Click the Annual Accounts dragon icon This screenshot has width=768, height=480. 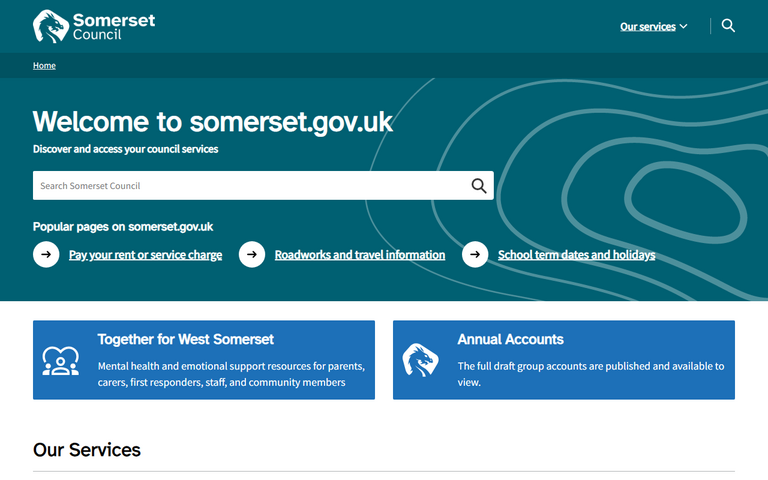tap(420, 360)
